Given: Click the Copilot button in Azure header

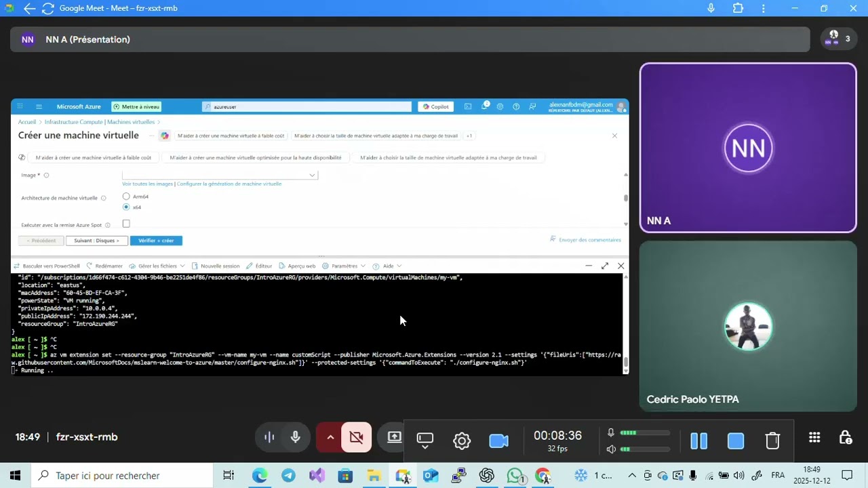Looking at the screenshot, I should (x=435, y=106).
